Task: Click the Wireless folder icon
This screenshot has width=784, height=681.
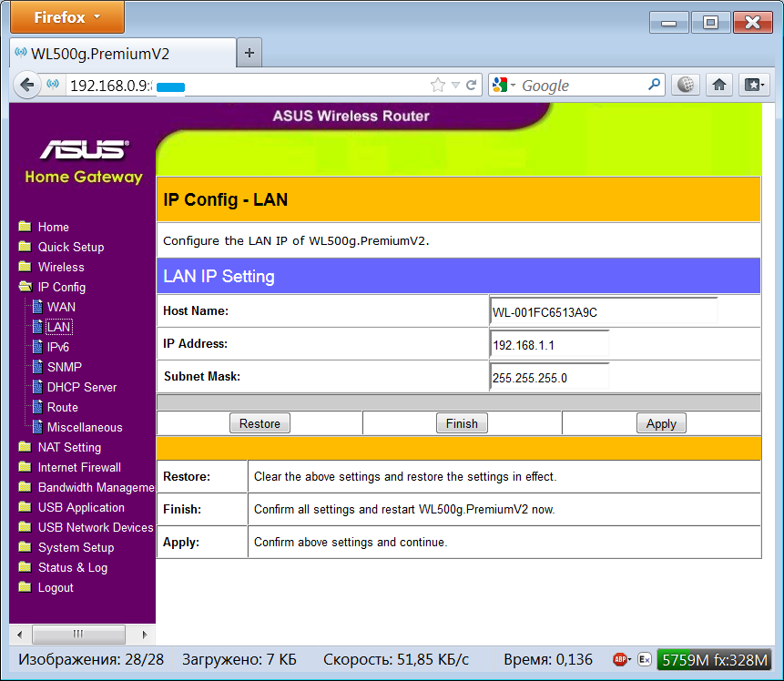Action: pyautogui.click(x=25, y=267)
